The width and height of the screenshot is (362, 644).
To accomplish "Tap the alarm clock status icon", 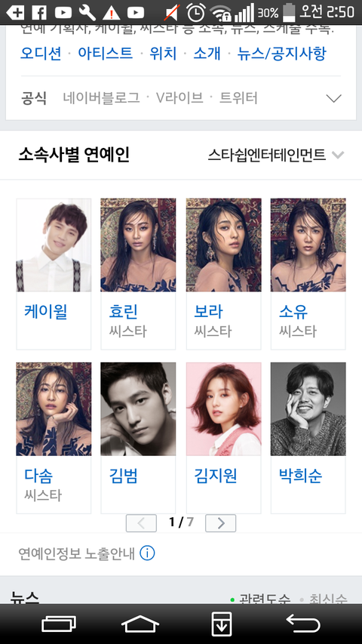I will coord(196,12).
